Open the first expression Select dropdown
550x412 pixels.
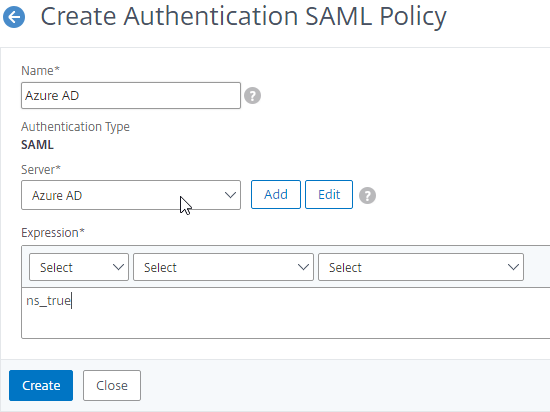point(79,267)
